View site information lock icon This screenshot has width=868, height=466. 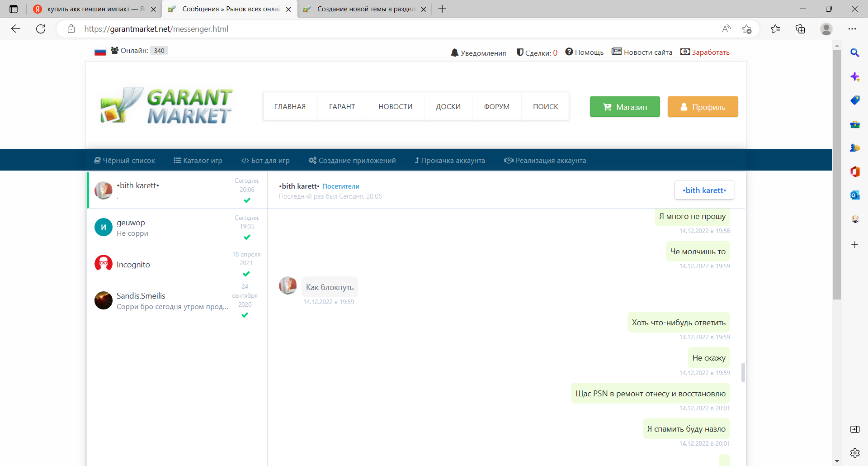pos(71,29)
